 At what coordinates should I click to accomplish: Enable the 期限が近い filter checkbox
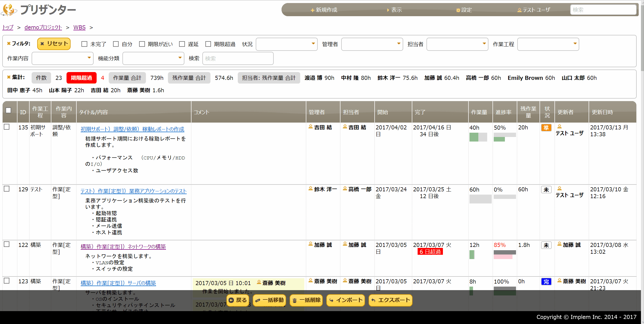pos(142,44)
